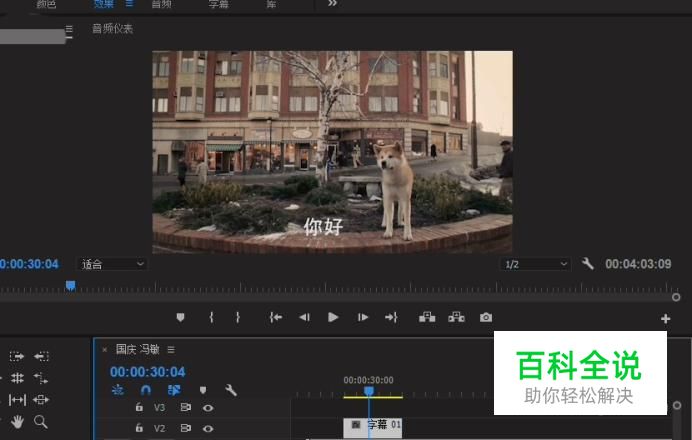Click Go to Out point

coord(391,317)
